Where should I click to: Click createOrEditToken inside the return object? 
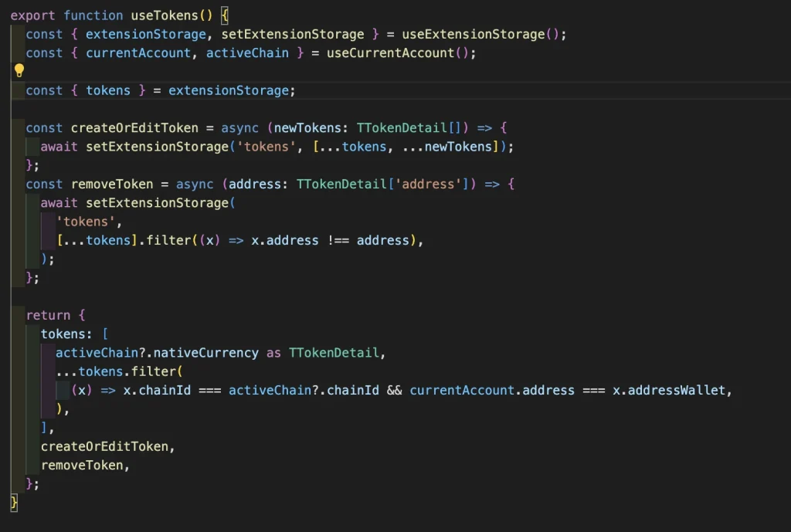click(x=107, y=446)
